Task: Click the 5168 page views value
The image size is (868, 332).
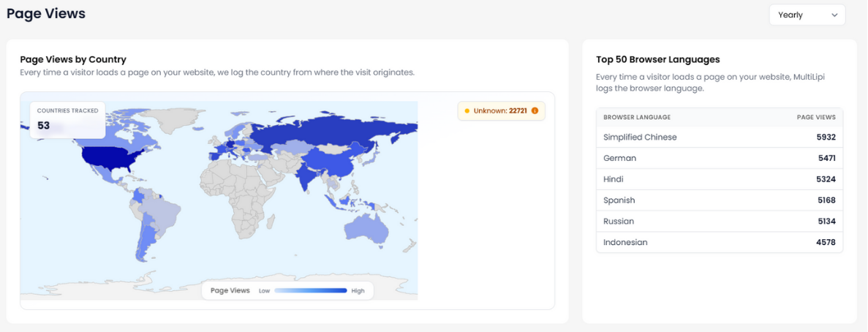Action: [x=826, y=200]
